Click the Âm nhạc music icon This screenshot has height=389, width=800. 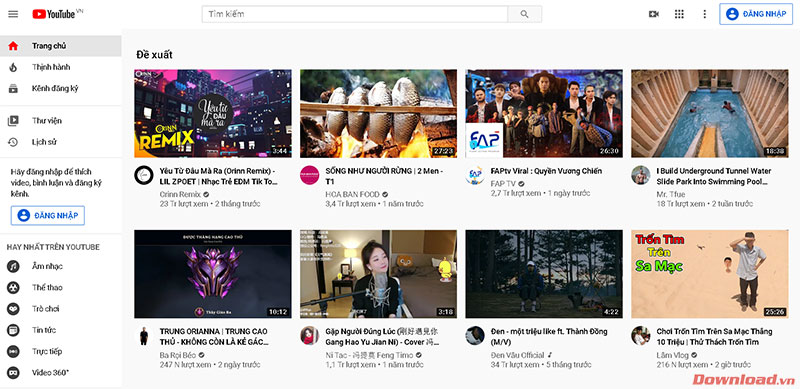pyautogui.click(x=13, y=266)
